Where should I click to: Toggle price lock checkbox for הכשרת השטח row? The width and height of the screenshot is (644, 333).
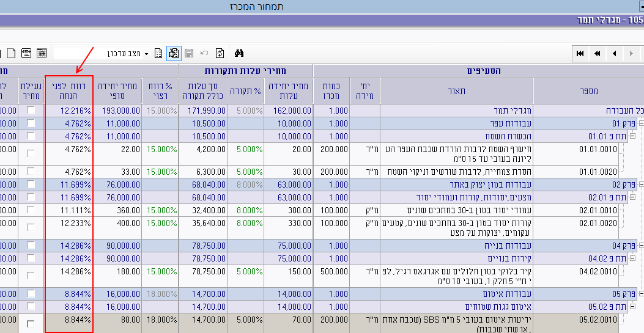click(31, 136)
